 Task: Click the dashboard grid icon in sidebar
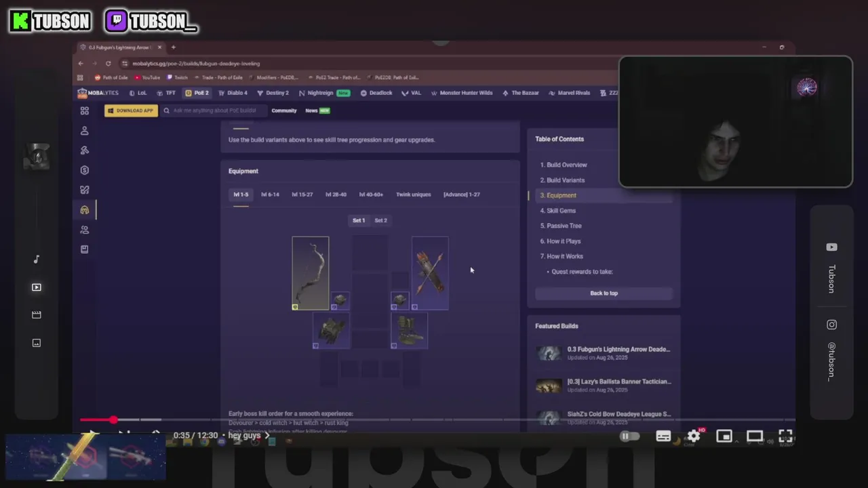coord(85,110)
